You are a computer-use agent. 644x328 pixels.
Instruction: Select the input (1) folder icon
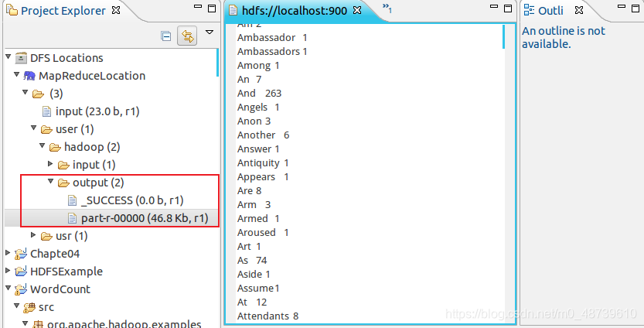pyautogui.click(x=63, y=166)
